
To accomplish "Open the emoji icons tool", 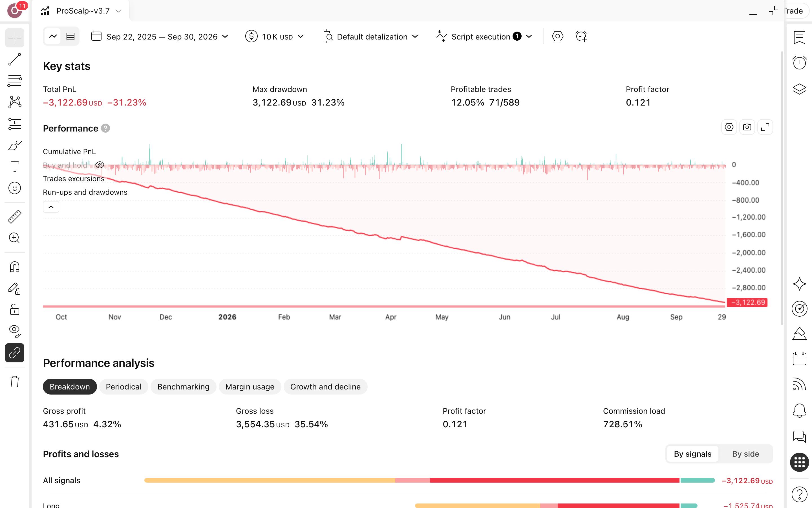I will pos(15,188).
